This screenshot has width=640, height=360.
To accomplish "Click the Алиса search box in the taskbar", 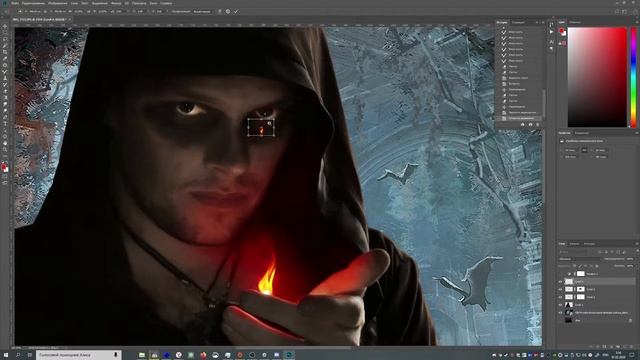I will [78, 355].
